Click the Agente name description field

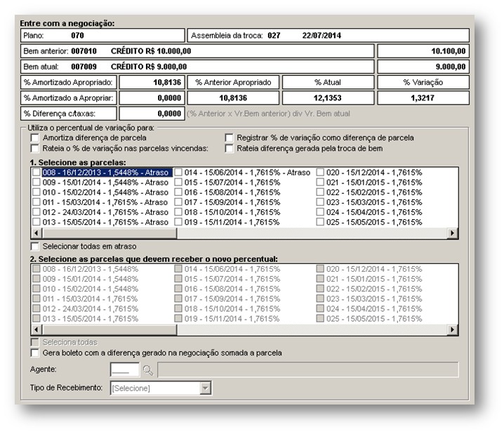[308, 369]
